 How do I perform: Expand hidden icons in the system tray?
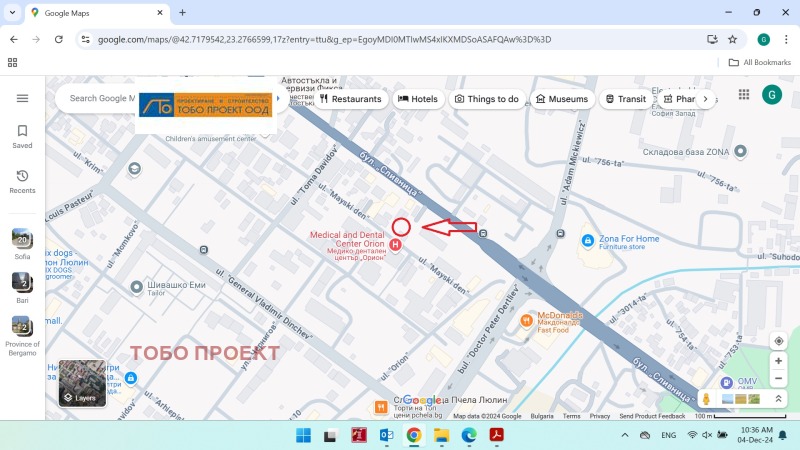point(625,435)
